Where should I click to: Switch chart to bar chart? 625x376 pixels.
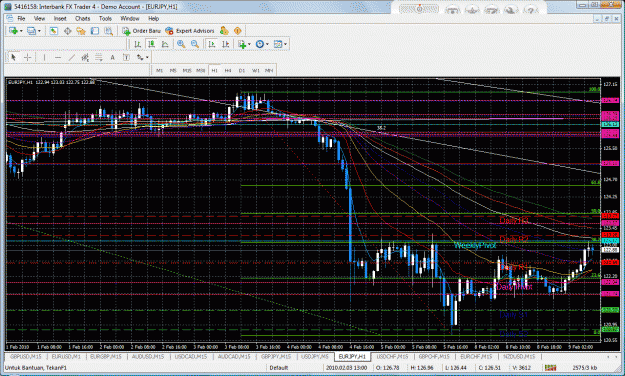[138, 44]
